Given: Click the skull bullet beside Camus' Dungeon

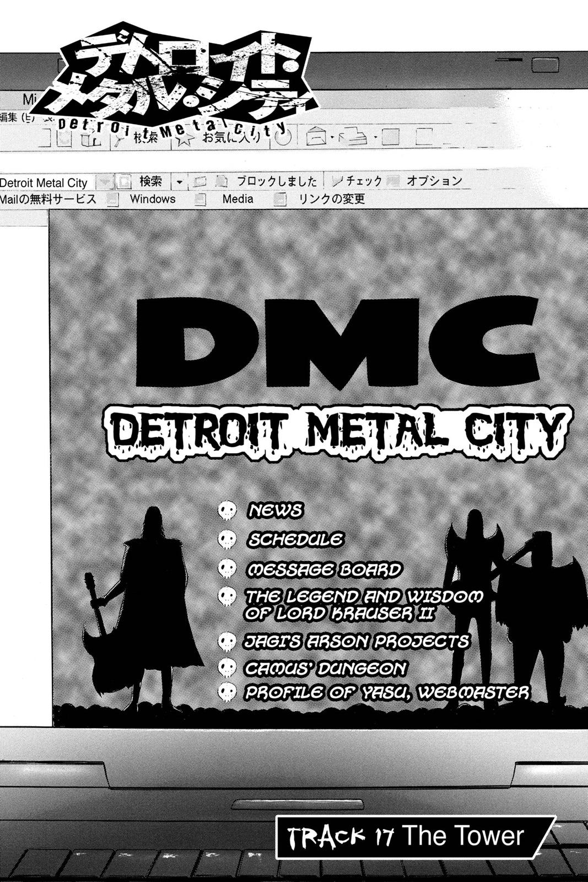Looking at the screenshot, I should [x=227, y=668].
